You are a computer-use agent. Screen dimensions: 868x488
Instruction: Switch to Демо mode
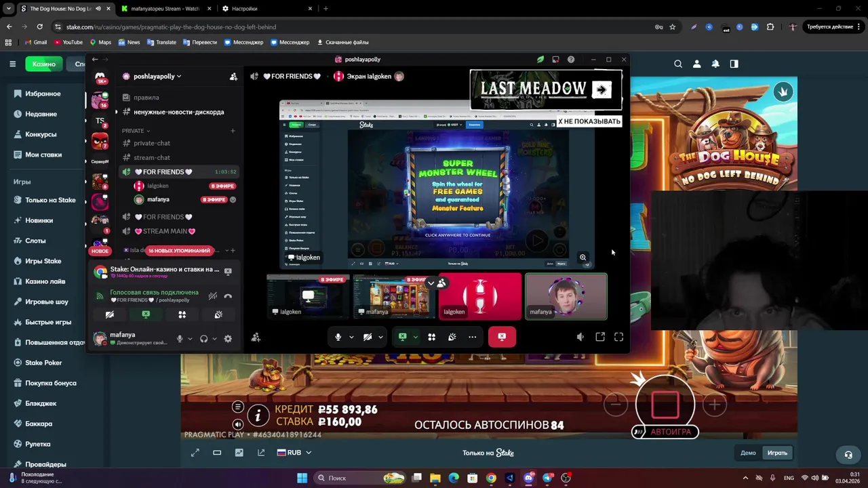pos(748,453)
